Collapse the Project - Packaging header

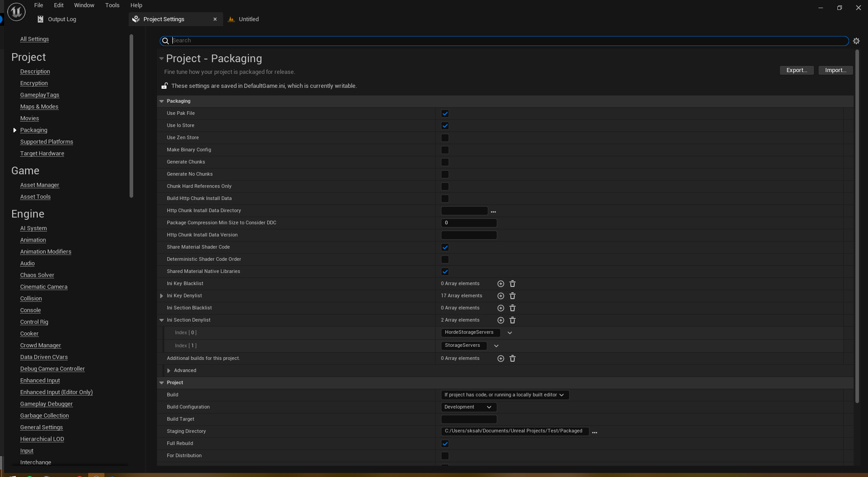(x=162, y=59)
